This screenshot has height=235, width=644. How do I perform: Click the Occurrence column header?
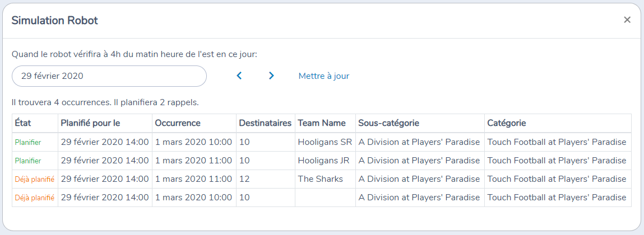point(178,123)
